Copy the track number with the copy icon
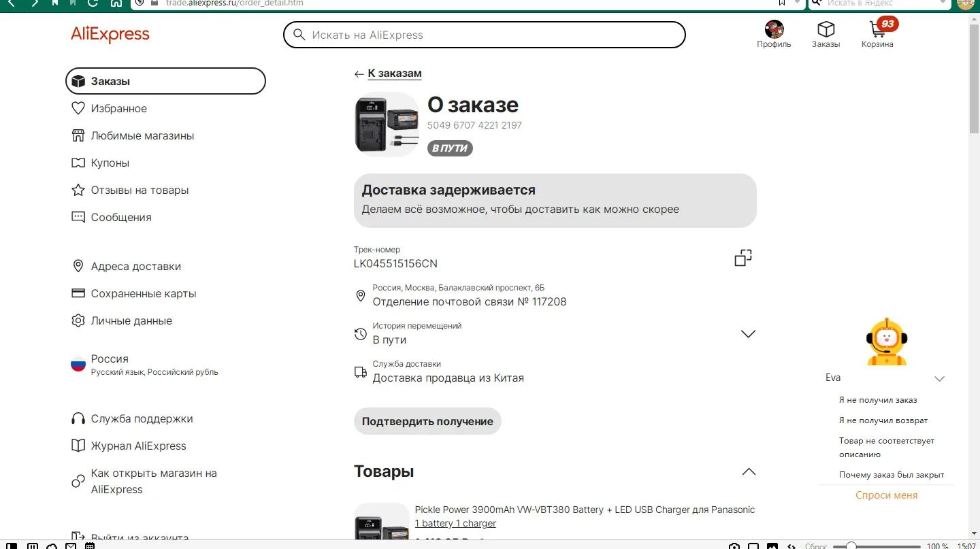The height and width of the screenshot is (549, 980). coord(743,258)
